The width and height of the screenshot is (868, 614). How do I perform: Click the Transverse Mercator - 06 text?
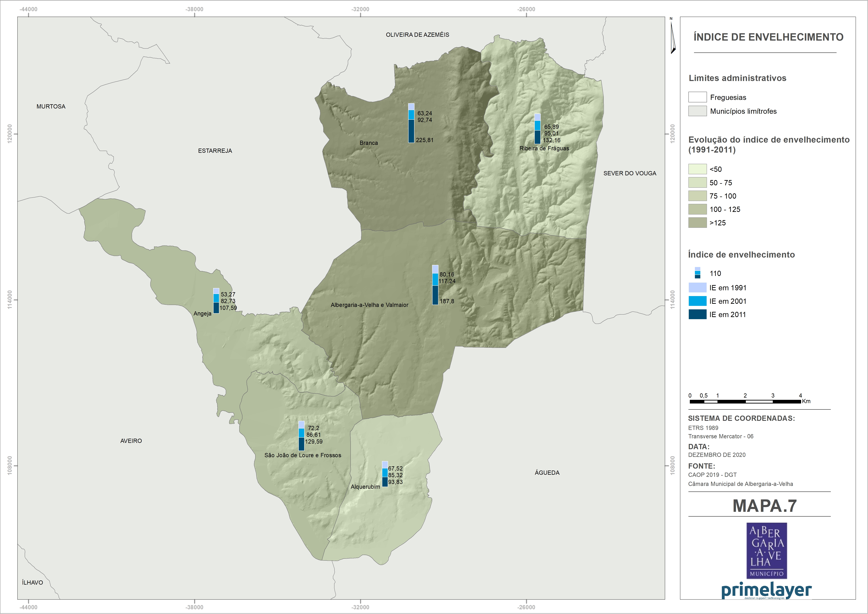tap(721, 436)
